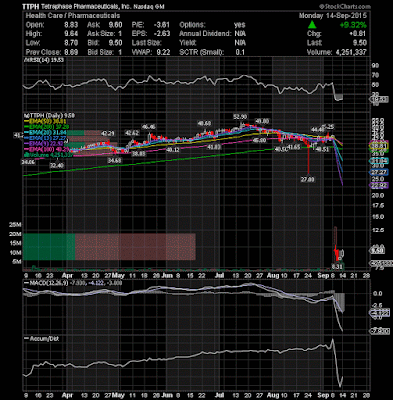Click the TTPH ticker symbol in header
The width and height of the screenshot is (393, 400).
(31, 7)
